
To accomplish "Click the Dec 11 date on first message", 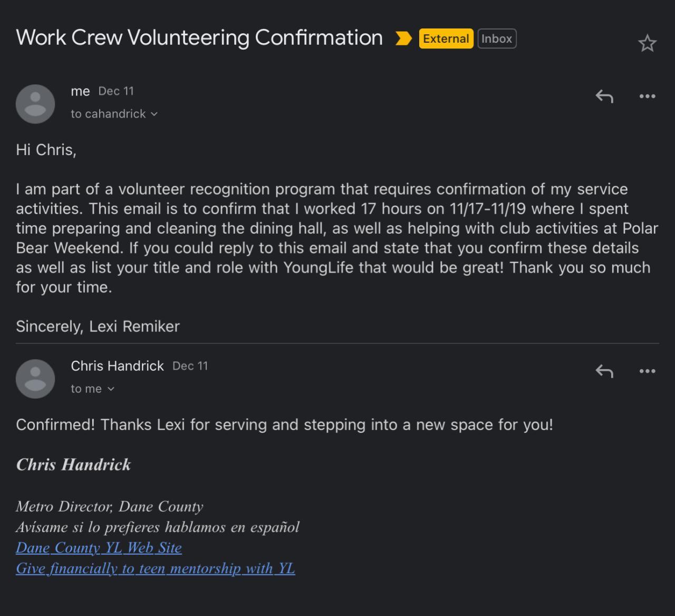I will [116, 91].
